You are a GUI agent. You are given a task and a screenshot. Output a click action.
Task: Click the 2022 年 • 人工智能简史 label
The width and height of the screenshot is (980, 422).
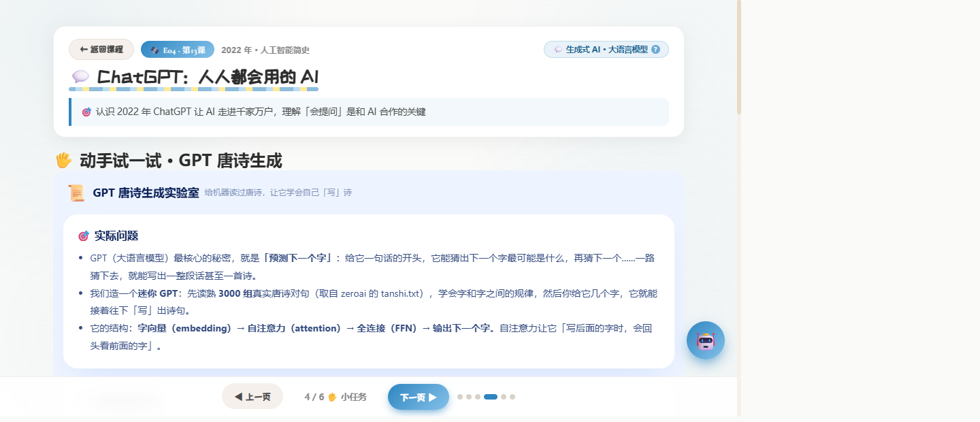point(265,50)
